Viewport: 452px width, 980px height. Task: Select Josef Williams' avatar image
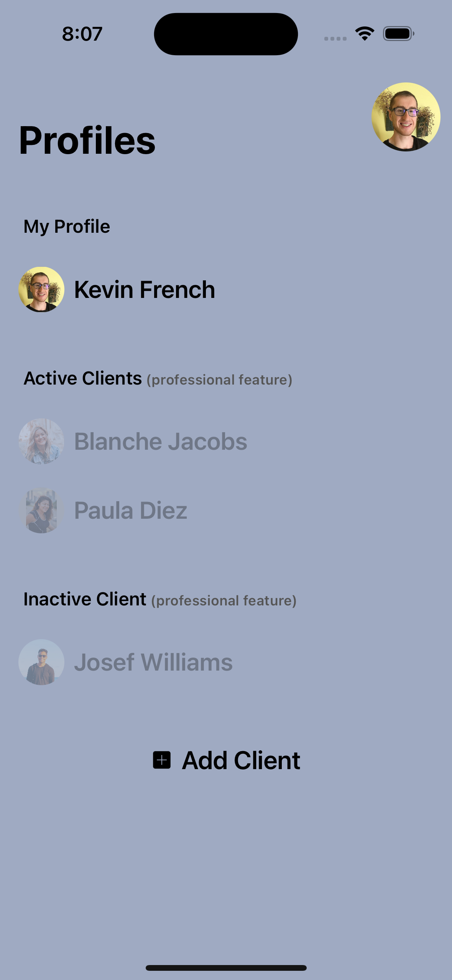tap(41, 662)
